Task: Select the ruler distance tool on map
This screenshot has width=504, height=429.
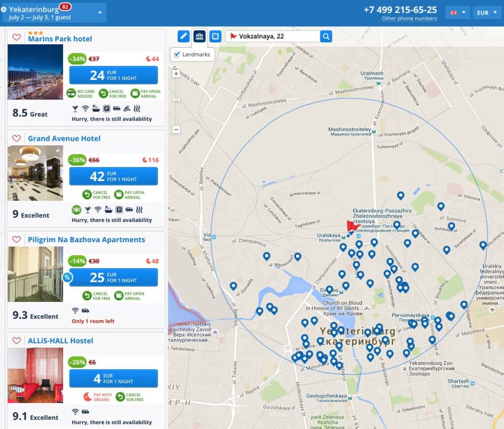Action: (183, 36)
